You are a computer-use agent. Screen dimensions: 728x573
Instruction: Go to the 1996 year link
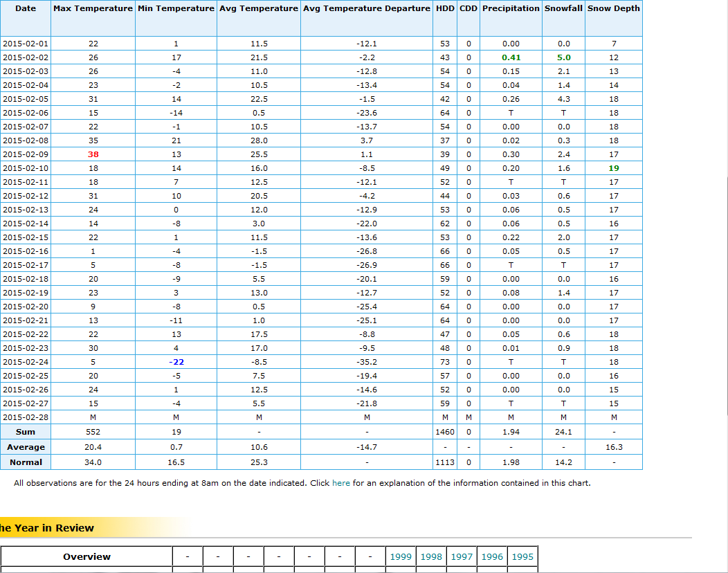(x=492, y=556)
